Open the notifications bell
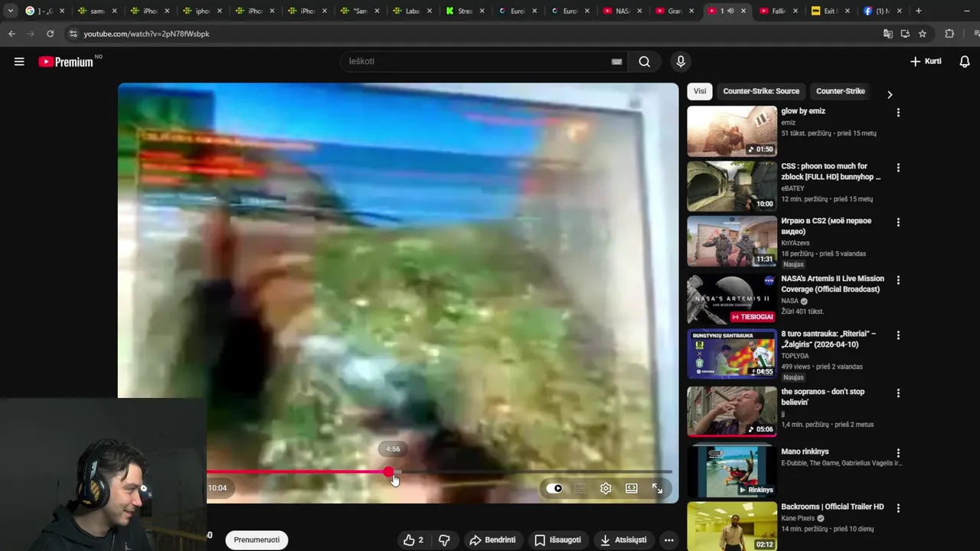The height and width of the screenshot is (551, 980). (x=965, y=61)
